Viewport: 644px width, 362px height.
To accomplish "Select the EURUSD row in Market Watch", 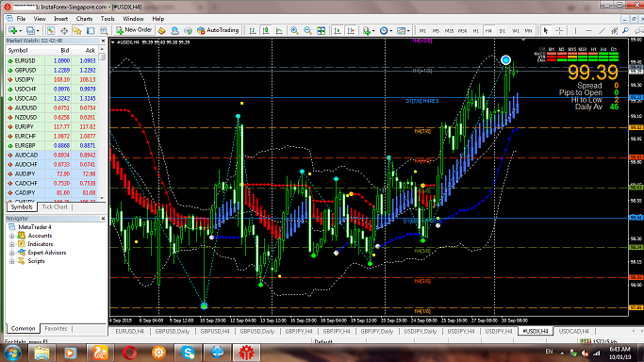I will [x=51, y=60].
